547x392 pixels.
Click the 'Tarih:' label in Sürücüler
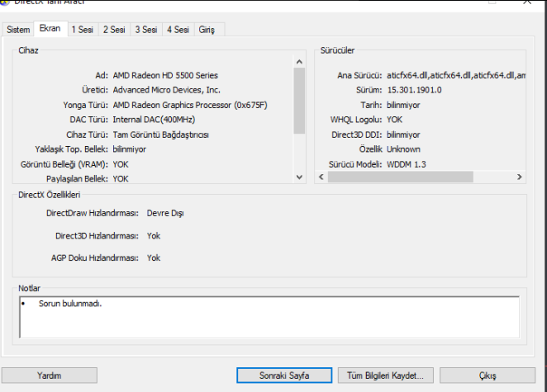click(x=371, y=105)
